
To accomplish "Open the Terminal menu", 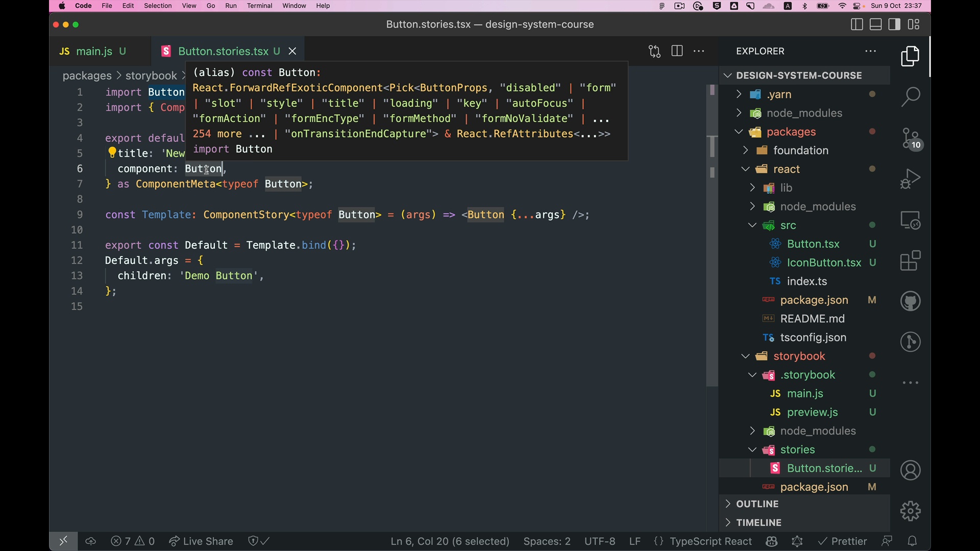I will tap(259, 6).
